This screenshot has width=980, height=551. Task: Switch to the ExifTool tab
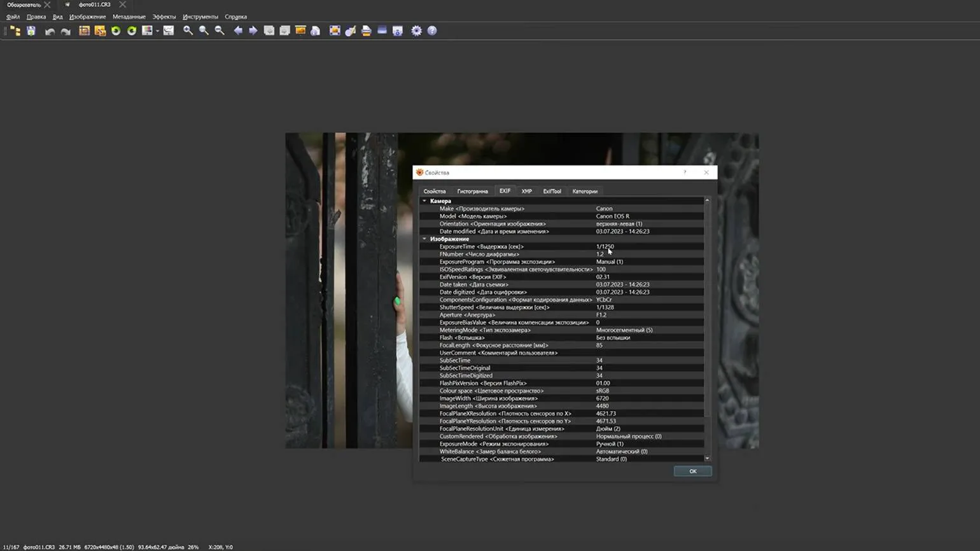point(552,192)
